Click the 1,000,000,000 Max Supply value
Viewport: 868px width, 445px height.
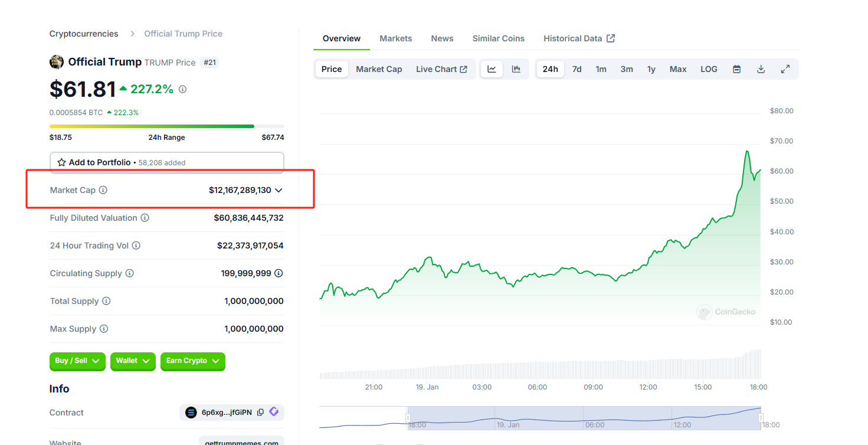point(254,329)
